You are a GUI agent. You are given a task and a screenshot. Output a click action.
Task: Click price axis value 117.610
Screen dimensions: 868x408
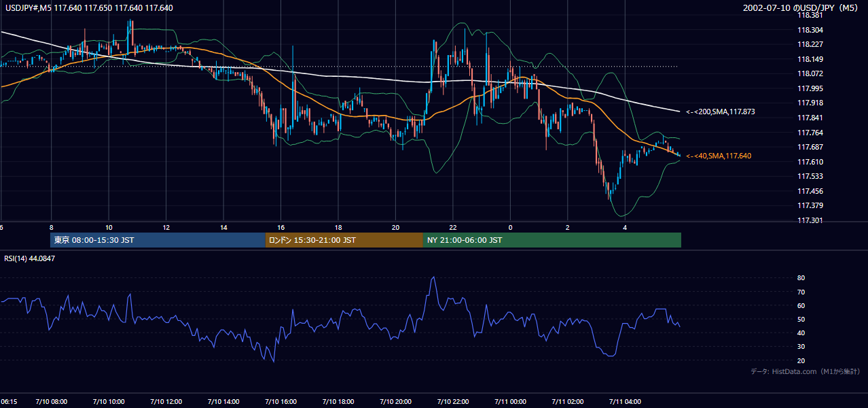pyautogui.click(x=810, y=162)
